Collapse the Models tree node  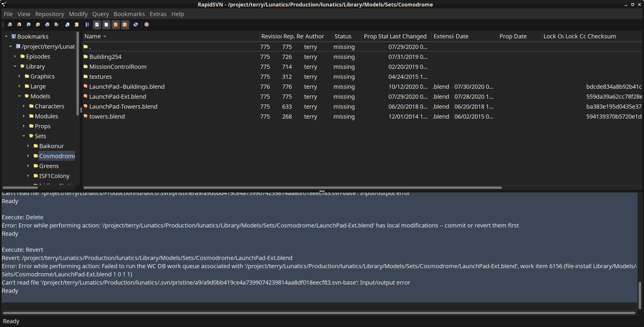coord(20,96)
